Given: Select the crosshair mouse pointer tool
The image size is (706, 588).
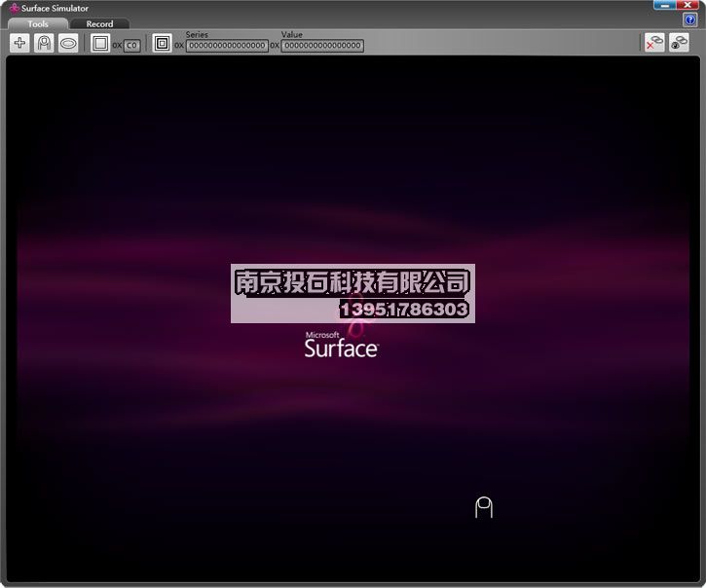Looking at the screenshot, I should [x=20, y=43].
